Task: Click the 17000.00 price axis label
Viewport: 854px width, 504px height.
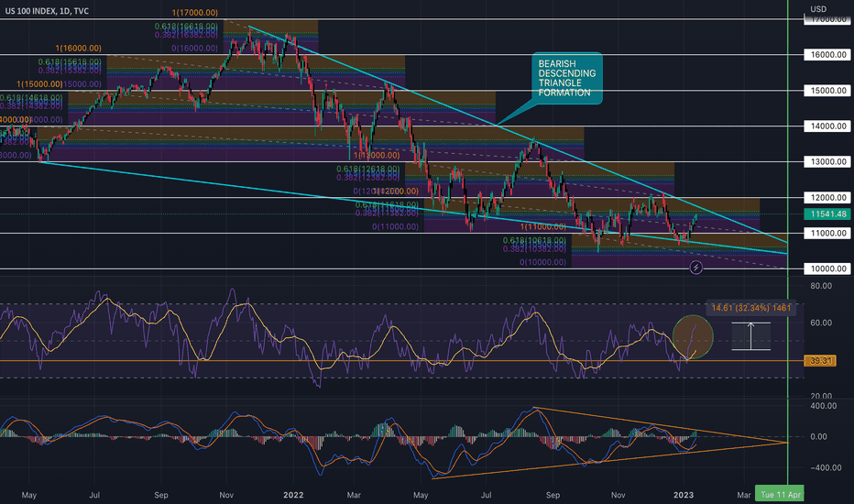Action: 829,19
